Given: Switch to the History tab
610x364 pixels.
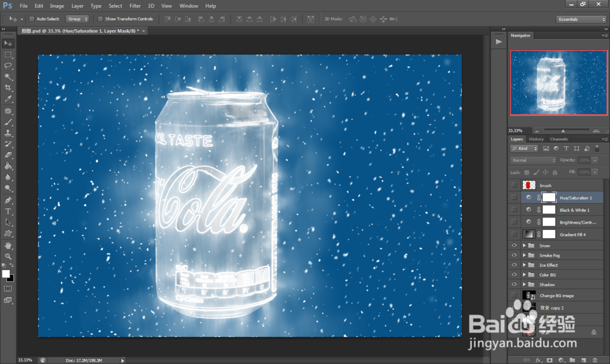Looking at the screenshot, I should (x=536, y=139).
